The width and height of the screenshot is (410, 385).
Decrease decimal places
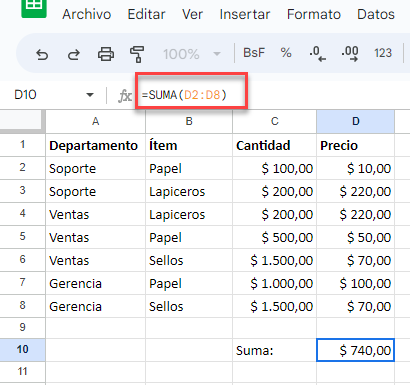tap(317, 54)
